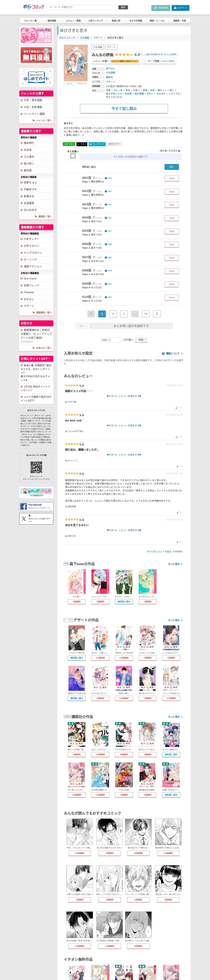Open ジャンル一覧へ sidebar link
Screen dimensions: 210x980
[42, 120]
